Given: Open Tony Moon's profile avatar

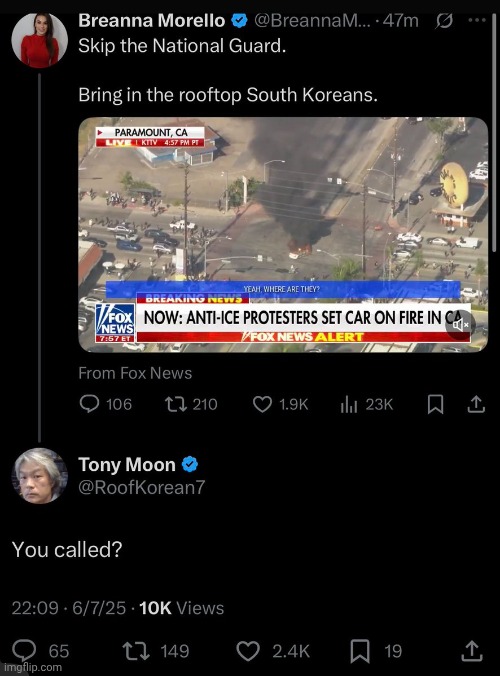Looking at the screenshot, I should click(x=39, y=476).
